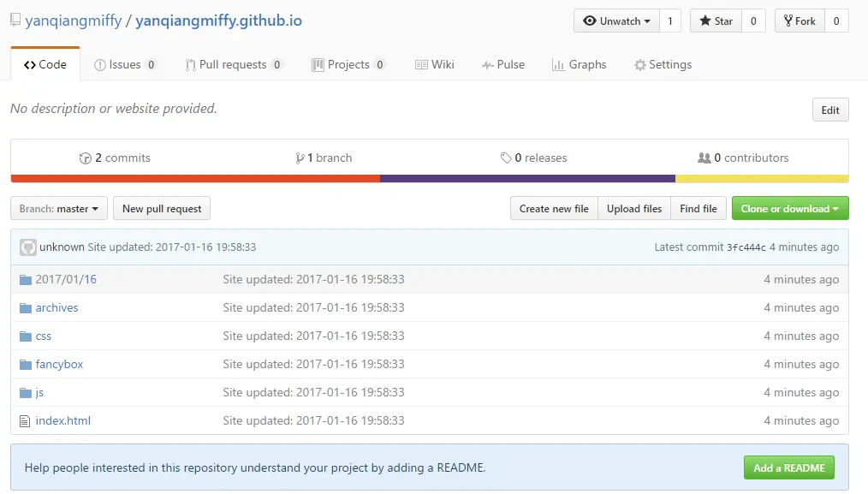
Task: Open the index.html file
Action: [x=63, y=420]
